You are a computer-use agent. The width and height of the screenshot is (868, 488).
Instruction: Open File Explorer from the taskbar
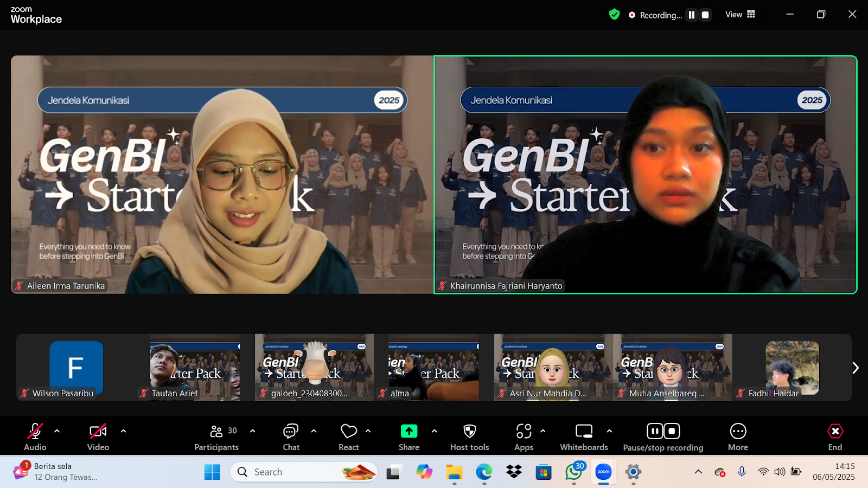[454, 472]
